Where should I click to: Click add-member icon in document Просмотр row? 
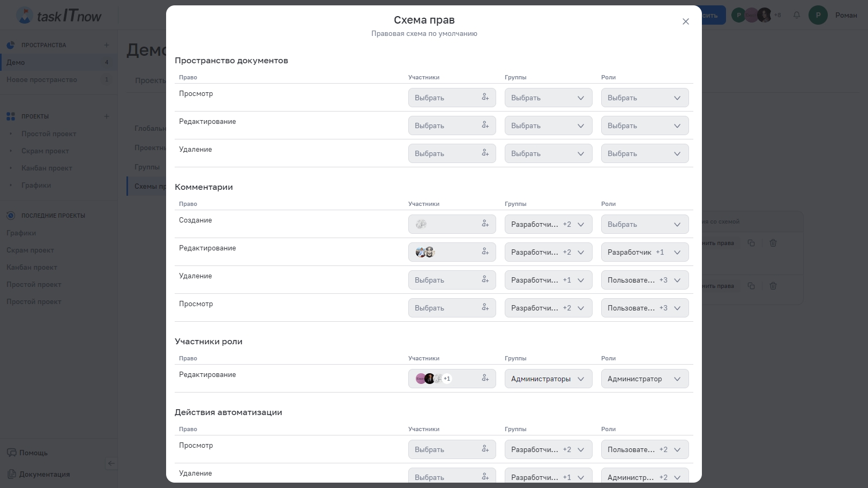485,97
